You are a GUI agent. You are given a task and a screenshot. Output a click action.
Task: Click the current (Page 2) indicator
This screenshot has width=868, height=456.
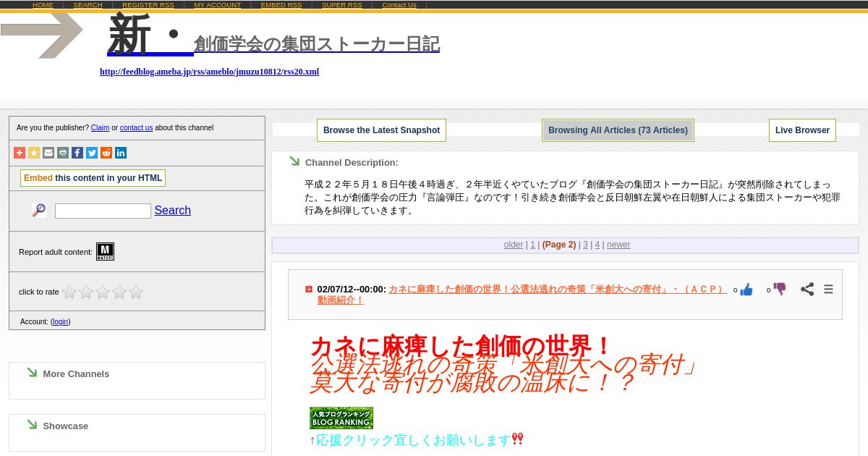(x=559, y=245)
